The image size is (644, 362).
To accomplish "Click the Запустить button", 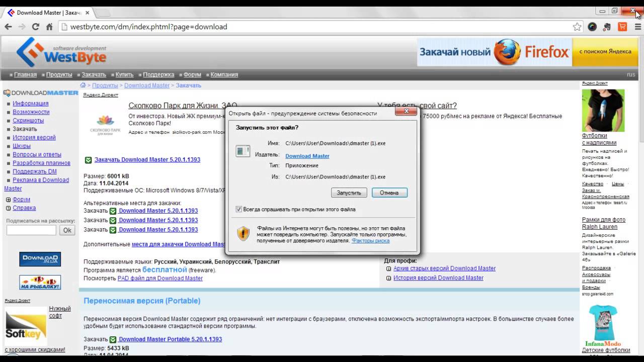I will pyautogui.click(x=349, y=193).
